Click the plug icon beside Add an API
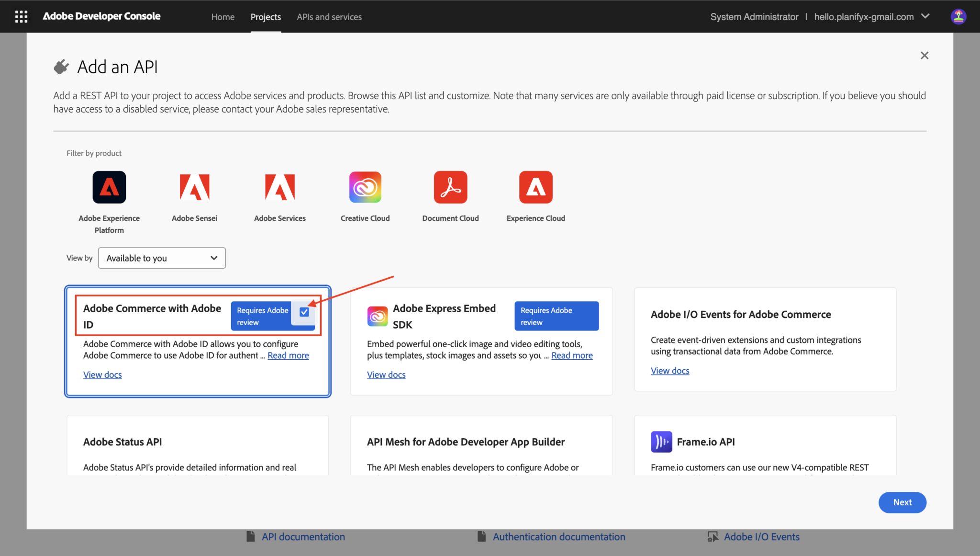The width and height of the screenshot is (980, 556). pyautogui.click(x=61, y=67)
